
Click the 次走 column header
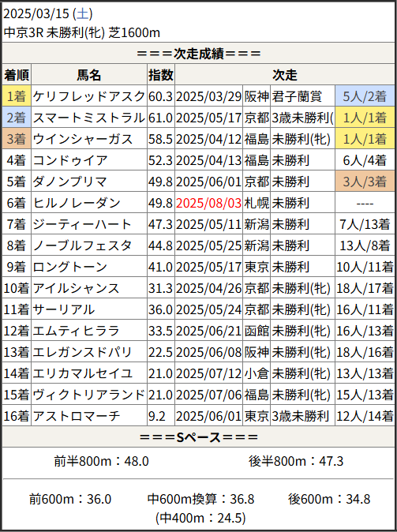[x=285, y=75]
